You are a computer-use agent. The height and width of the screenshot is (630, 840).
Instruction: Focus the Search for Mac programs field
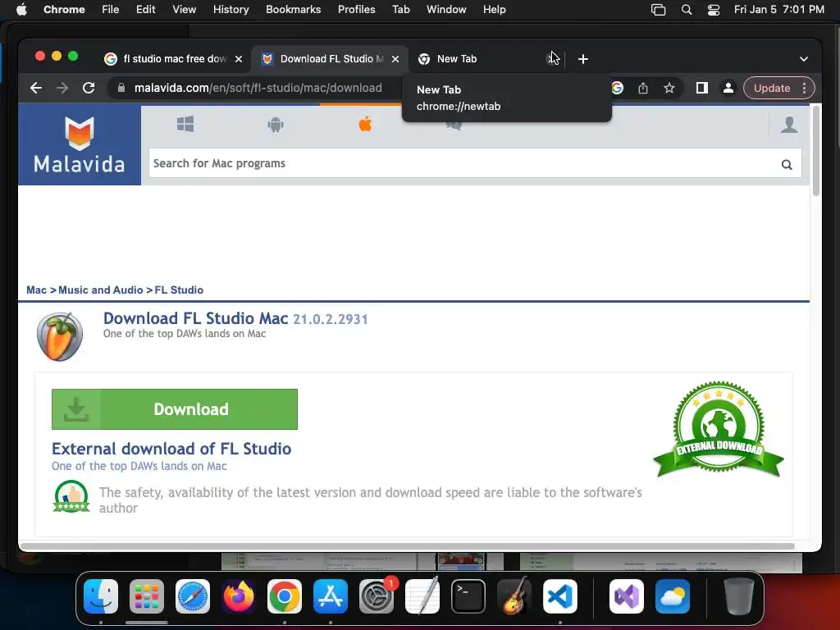pos(464,163)
